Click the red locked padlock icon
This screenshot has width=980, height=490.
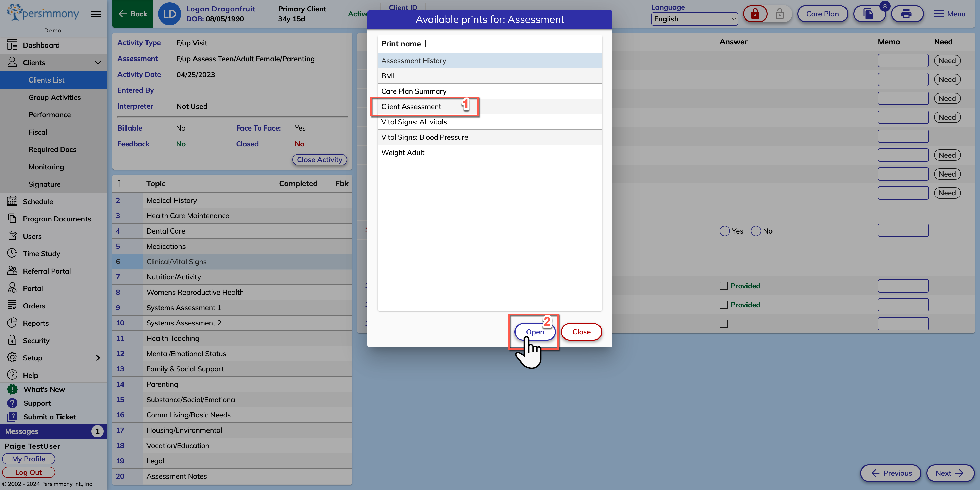coord(755,14)
